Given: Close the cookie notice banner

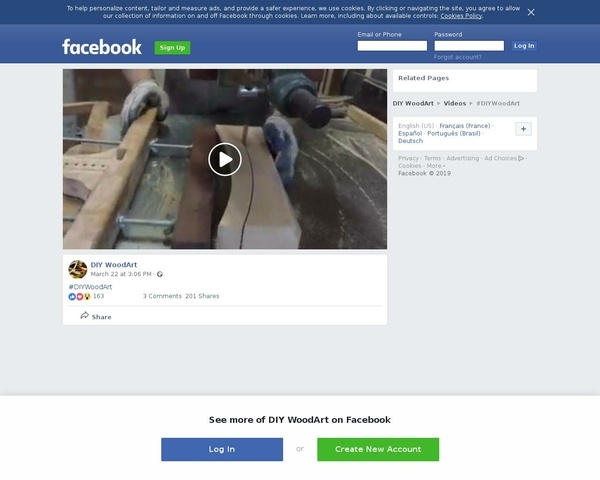Looking at the screenshot, I should pos(531,12).
